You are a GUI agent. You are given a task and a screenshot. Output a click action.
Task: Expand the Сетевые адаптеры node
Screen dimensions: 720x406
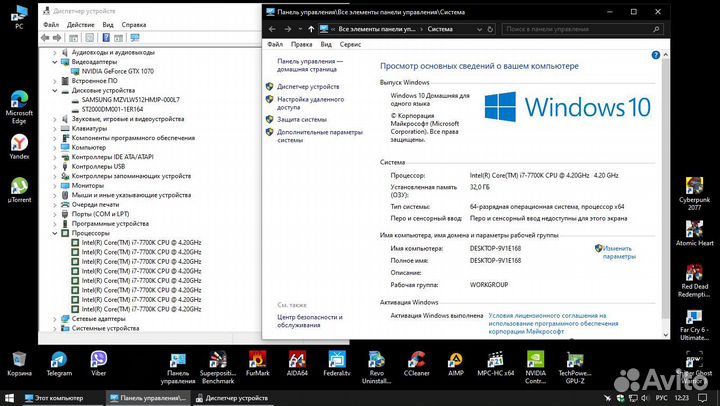tap(55, 319)
